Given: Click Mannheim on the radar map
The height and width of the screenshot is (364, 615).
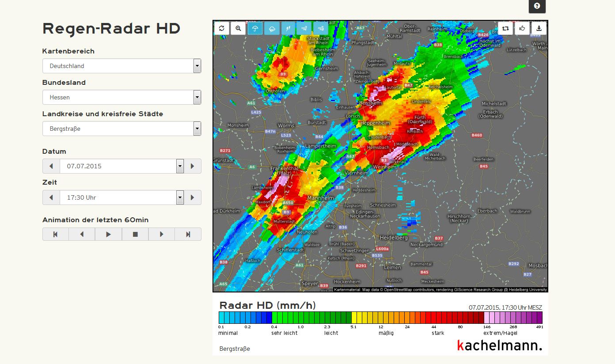Looking at the screenshot, I should click(x=321, y=198).
